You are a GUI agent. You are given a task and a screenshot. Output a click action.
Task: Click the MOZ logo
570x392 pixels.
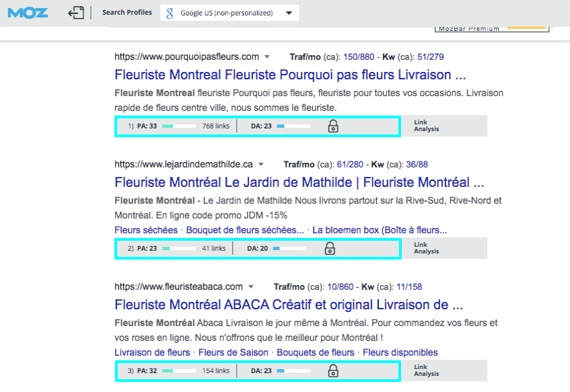pyautogui.click(x=28, y=12)
